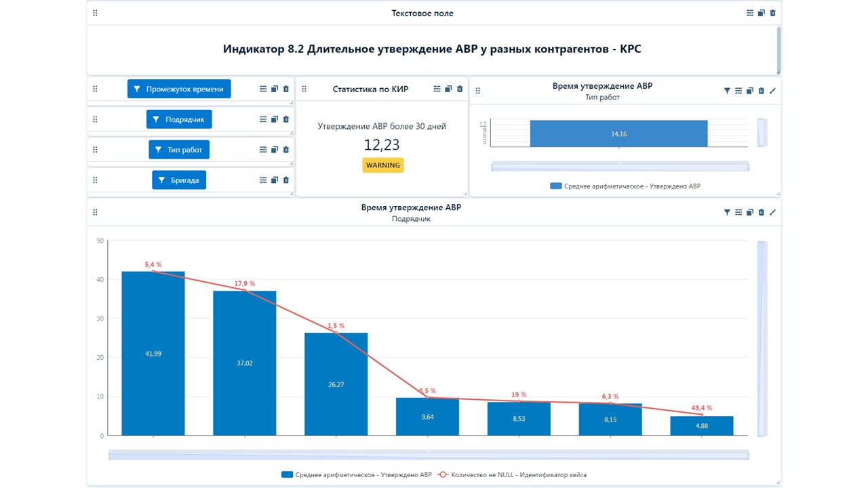Open the Тип работ filter dropdown

click(179, 149)
